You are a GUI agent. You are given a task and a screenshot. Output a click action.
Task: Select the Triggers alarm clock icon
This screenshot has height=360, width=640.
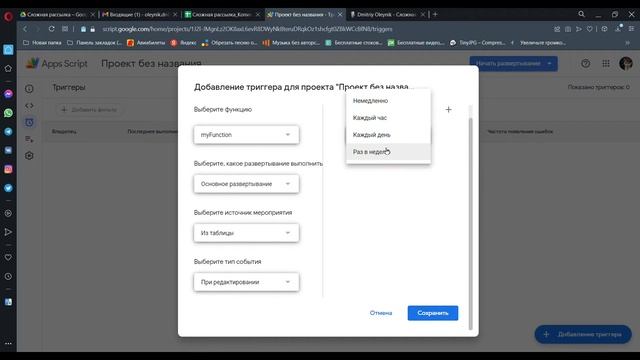pos(29,122)
